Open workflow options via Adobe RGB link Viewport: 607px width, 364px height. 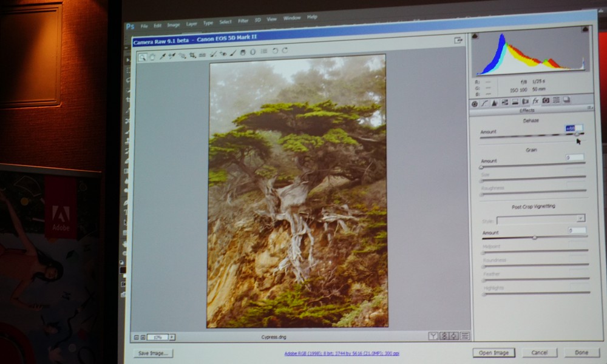point(342,353)
